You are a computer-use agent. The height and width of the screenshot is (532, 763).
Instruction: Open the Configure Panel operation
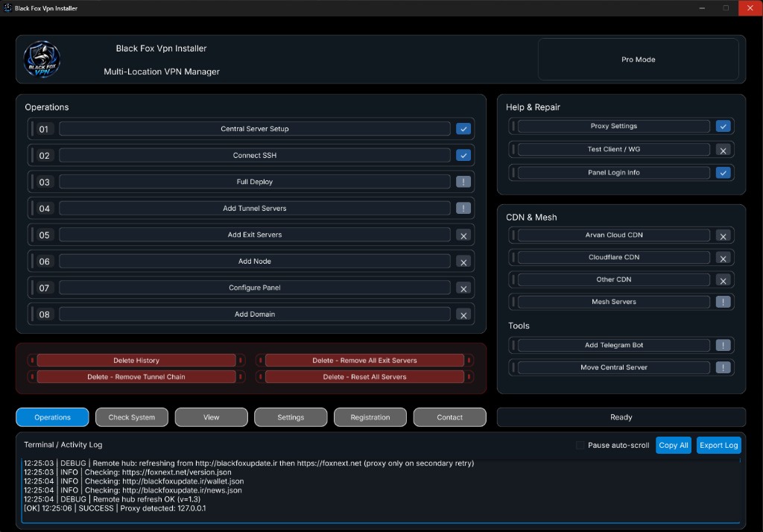pyautogui.click(x=255, y=288)
